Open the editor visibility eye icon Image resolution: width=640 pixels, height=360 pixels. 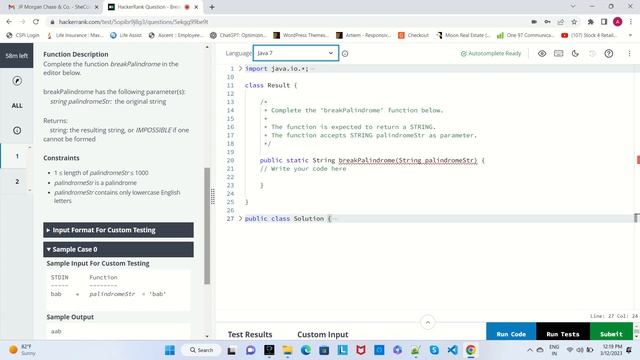tap(542, 53)
